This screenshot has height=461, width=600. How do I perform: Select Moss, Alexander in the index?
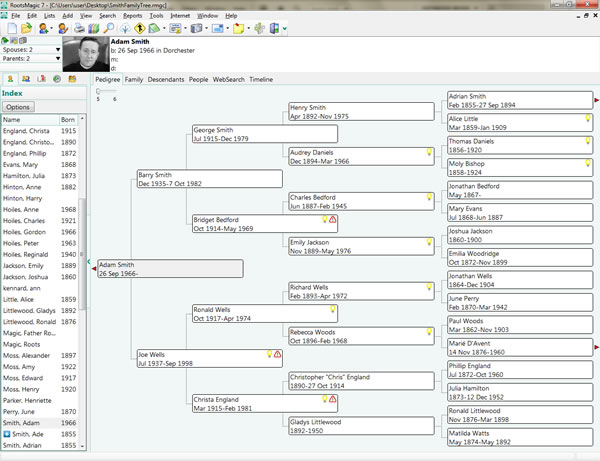pos(40,355)
